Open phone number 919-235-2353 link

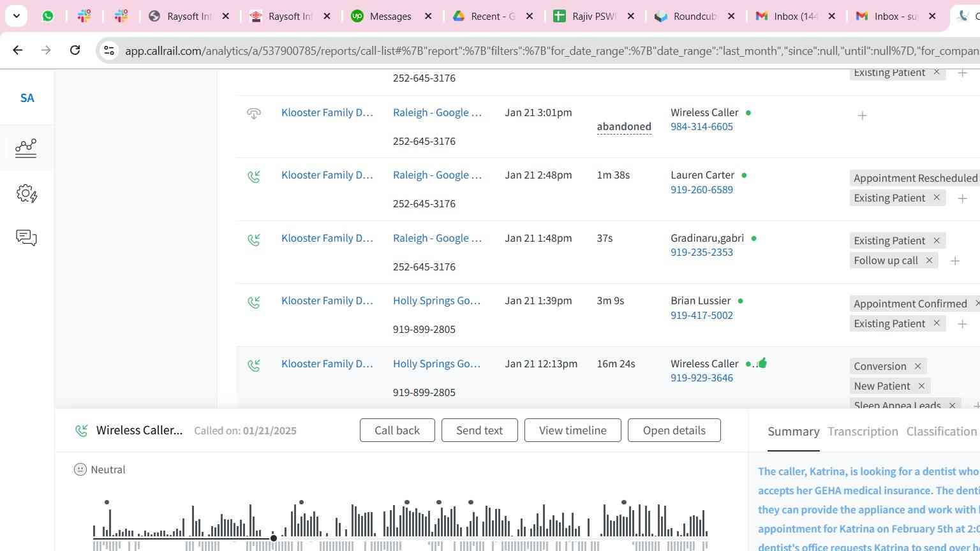[701, 253]
